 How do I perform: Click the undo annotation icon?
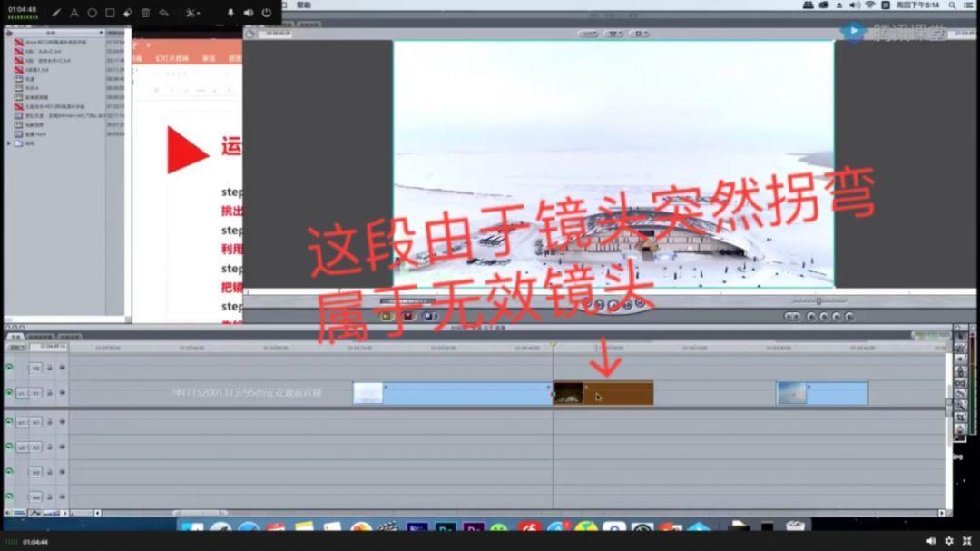(x=163, y=13)
